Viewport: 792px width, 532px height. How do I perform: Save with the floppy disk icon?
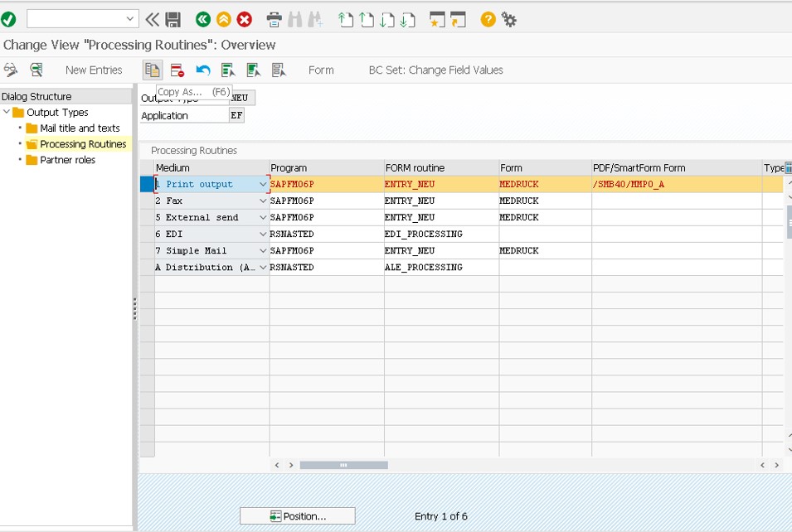172,20
